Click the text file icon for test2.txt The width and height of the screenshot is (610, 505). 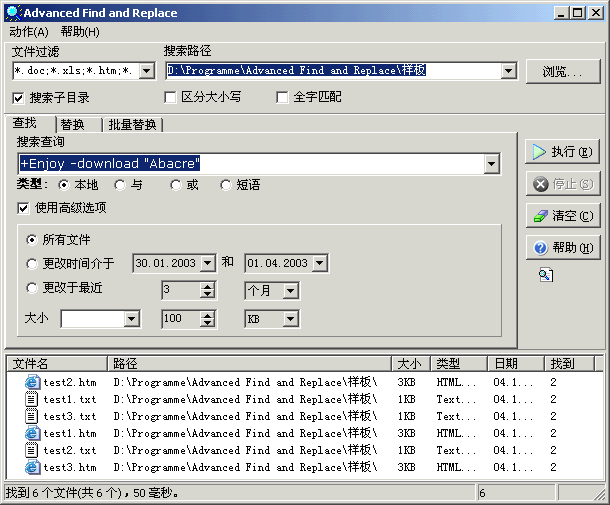point(32,450)
